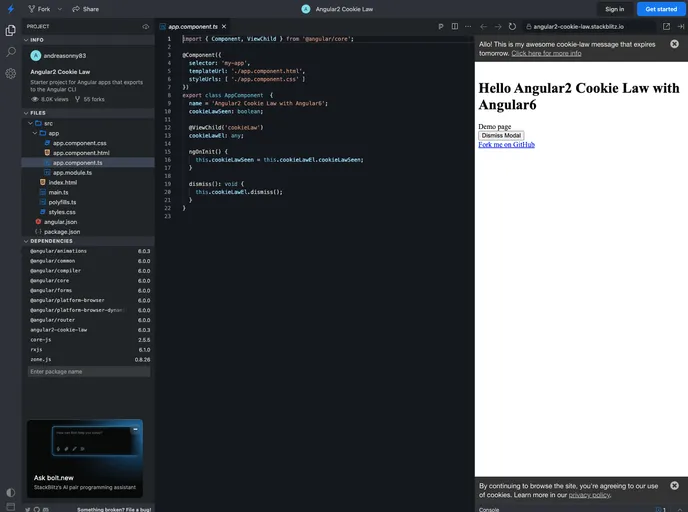Select the @angular/core dependency
Screen dimensions: 688x512
[88, 280]
